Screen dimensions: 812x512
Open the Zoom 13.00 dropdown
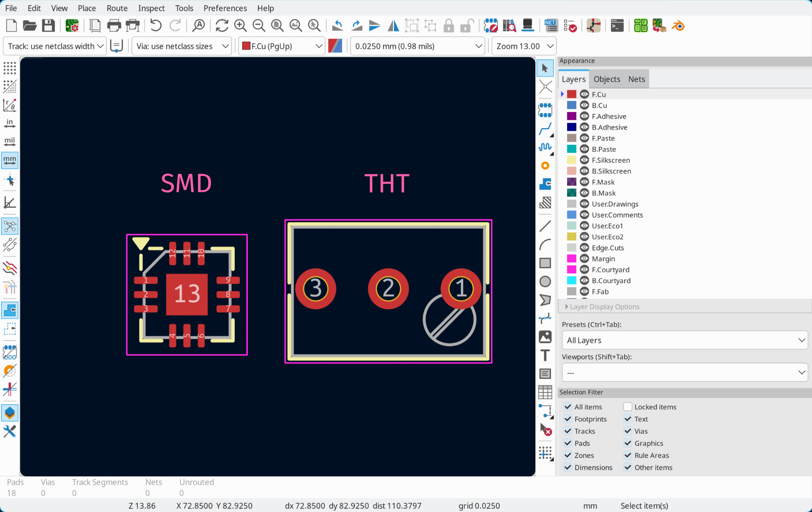pos(524,46)
